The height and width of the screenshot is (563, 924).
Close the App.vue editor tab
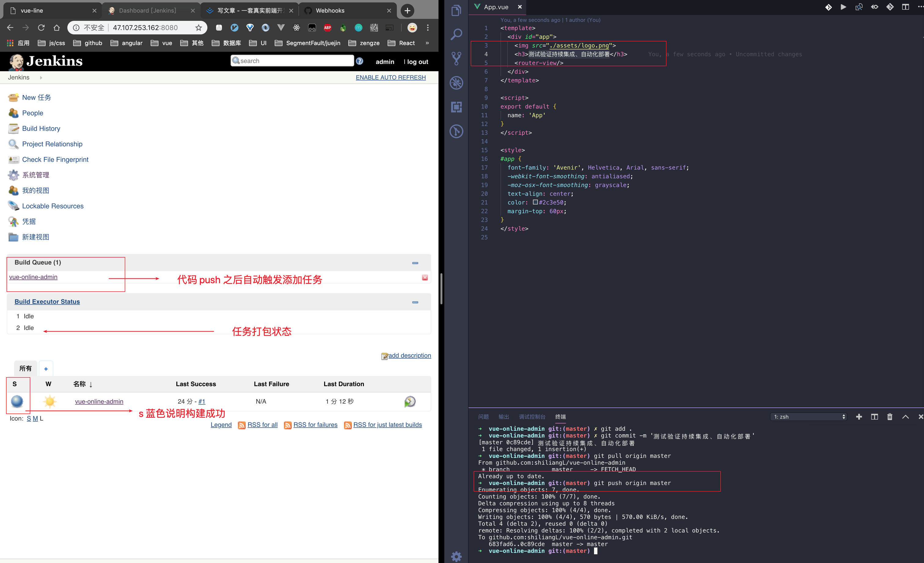pos(520,7)
